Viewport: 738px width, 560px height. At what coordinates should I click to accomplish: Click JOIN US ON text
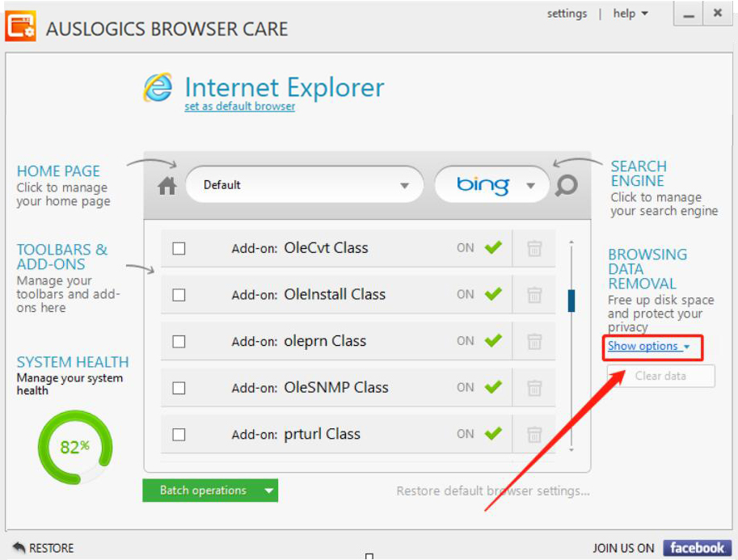[x=623, y=548]
